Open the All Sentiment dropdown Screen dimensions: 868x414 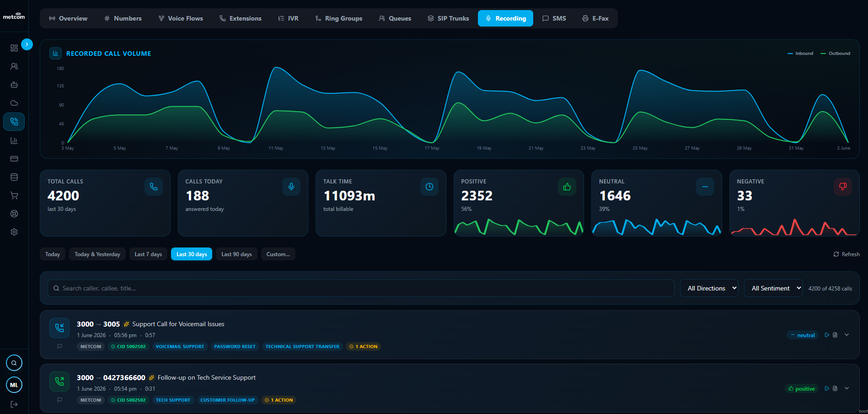(x=774, y=288)
